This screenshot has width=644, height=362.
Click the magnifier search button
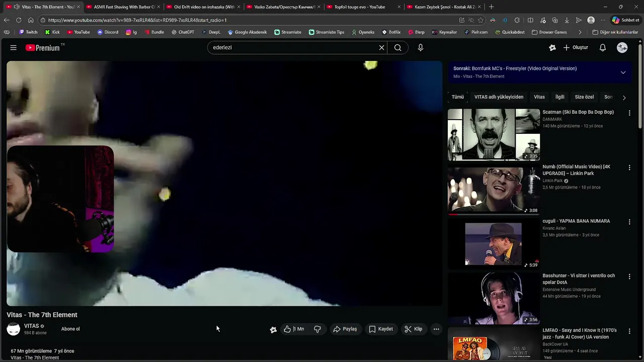pos(397,47)
